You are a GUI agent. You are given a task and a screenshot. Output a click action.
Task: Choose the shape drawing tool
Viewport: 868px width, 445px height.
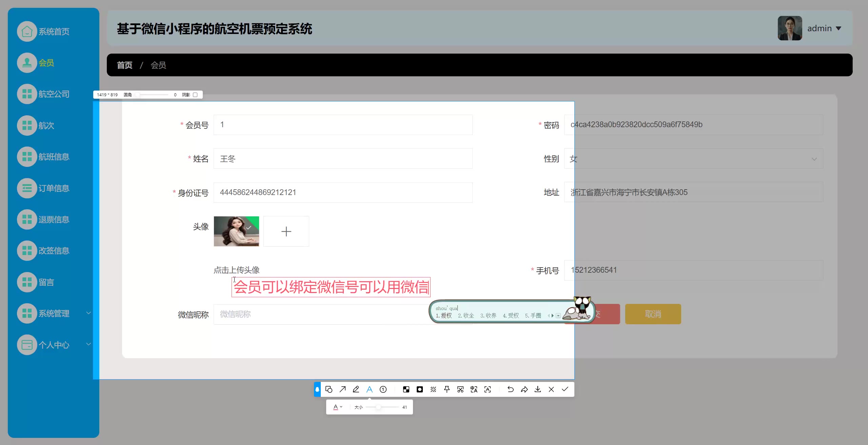pyautogui.click(x=329, y=389)
